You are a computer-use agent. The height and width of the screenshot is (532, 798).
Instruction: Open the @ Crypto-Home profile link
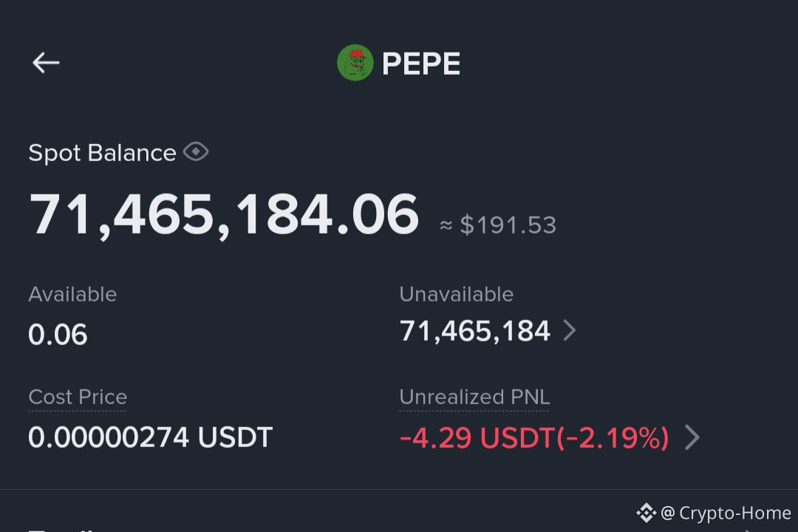pyautogui.click(x=726, y=513)
